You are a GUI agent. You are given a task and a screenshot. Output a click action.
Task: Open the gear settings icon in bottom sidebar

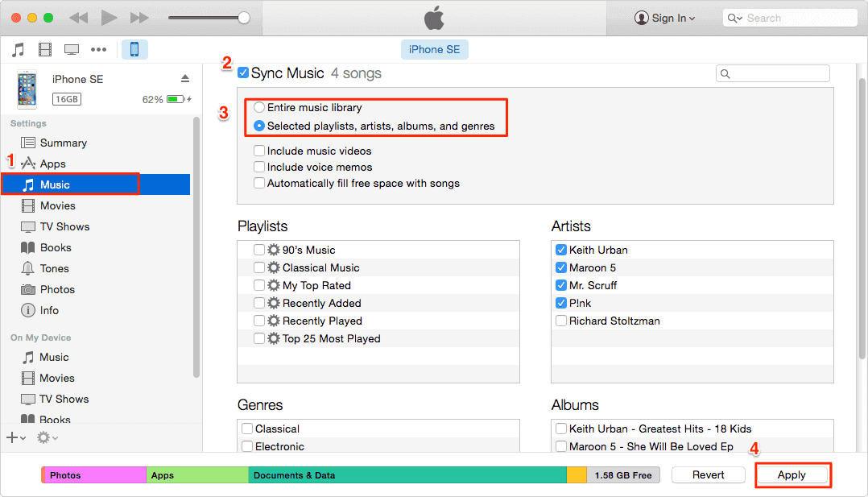pos(42,437)
